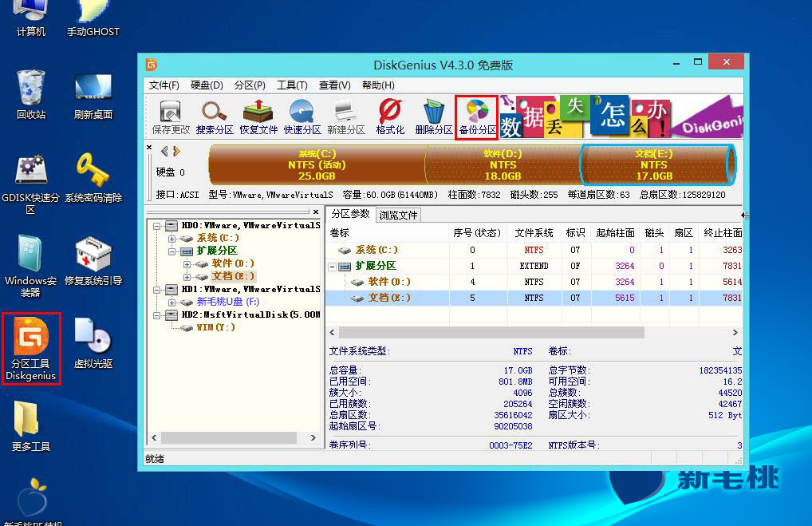Click the partition table horizontal scrollbar thumb
The width and height of the screenshot is (812, 526).
pyautogui.click(x=491, y=332)
